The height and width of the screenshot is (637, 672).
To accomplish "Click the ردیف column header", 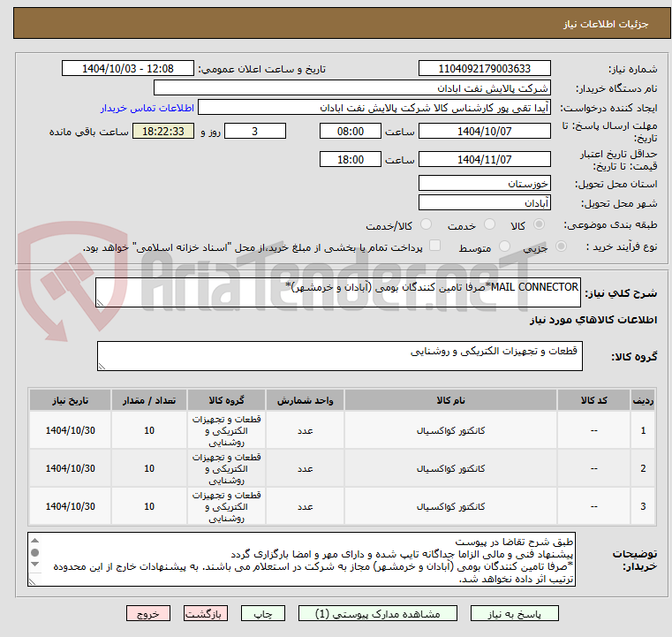I will (643, 400).
